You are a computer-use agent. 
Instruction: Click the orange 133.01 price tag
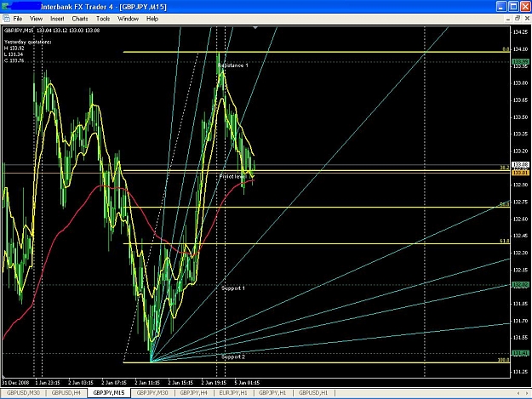[x=520, y=173]
